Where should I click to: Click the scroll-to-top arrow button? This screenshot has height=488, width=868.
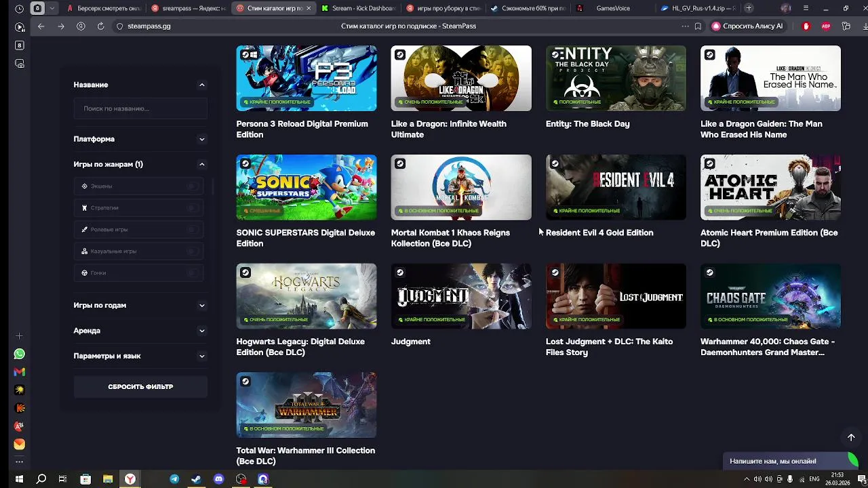(851, 437)
